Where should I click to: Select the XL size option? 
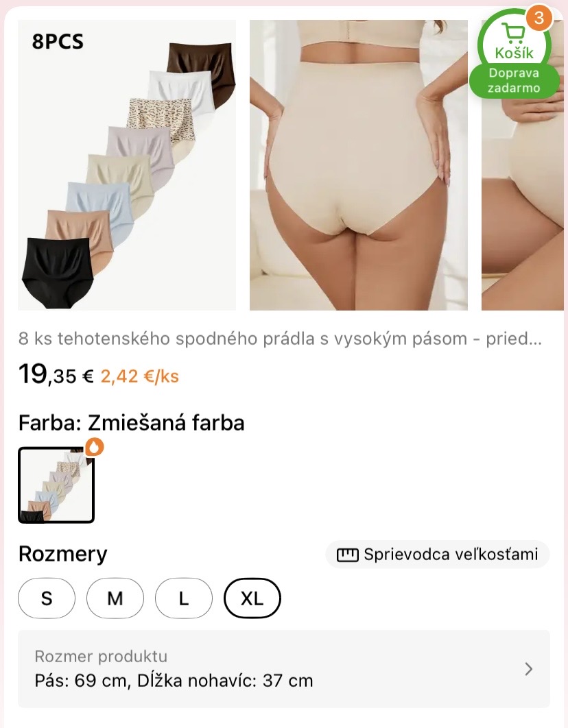252,598
